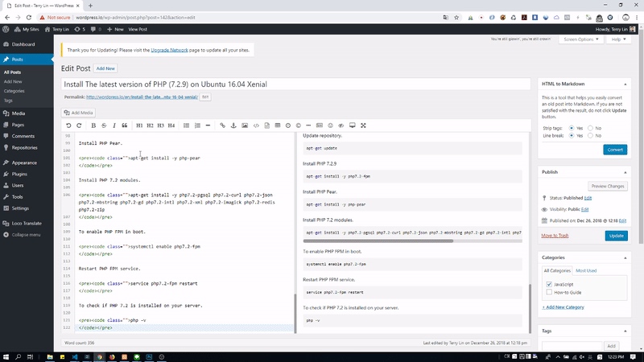Insert a blockquote using the quote icon

coord(125,125)
